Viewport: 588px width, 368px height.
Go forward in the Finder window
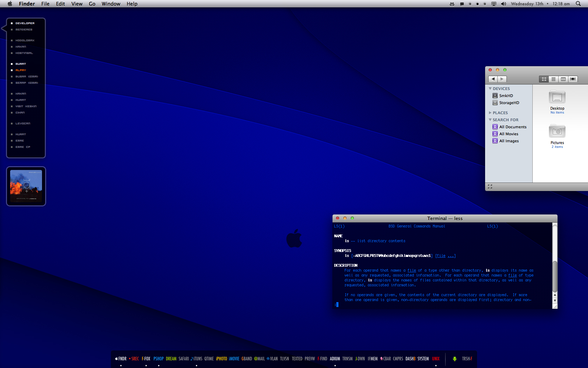502,79
